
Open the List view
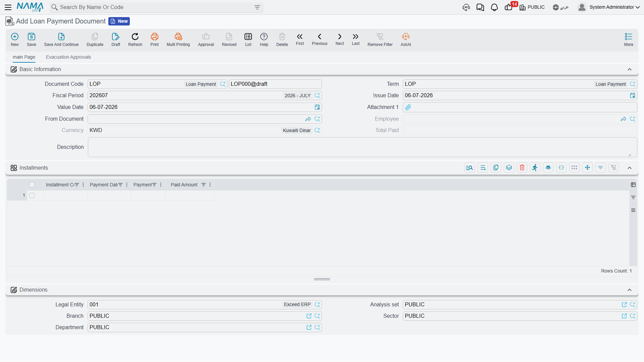click(248, 39)
